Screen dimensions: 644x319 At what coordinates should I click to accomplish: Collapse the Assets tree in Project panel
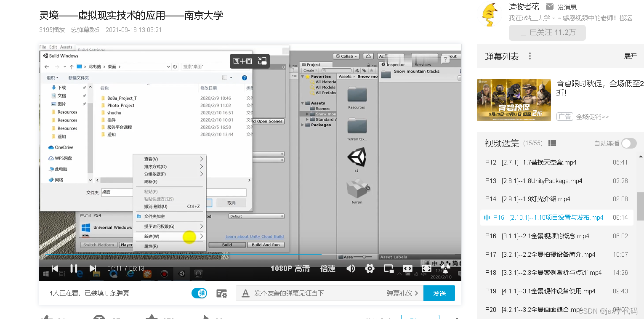coord(303,103)
